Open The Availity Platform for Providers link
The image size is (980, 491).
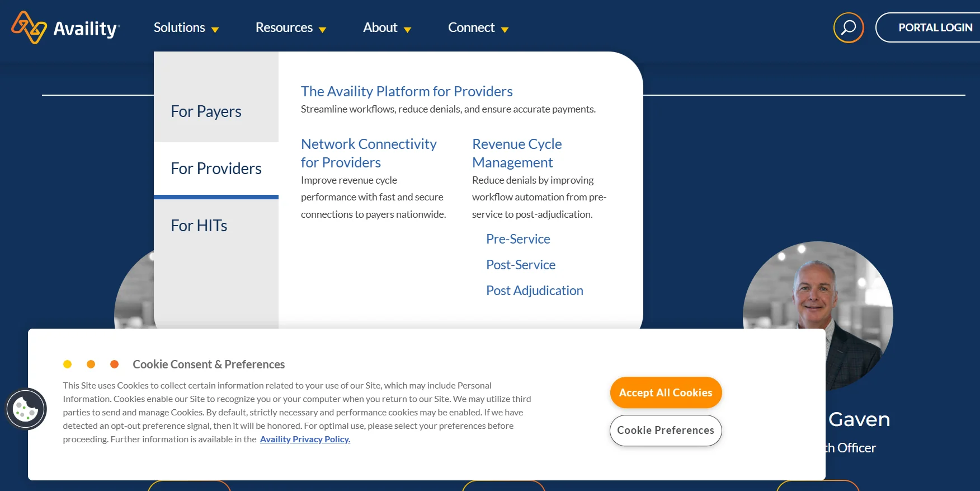coord(407,91)
